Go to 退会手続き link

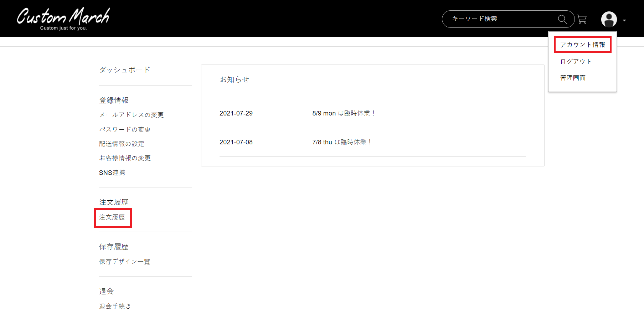tap(115, 306)
